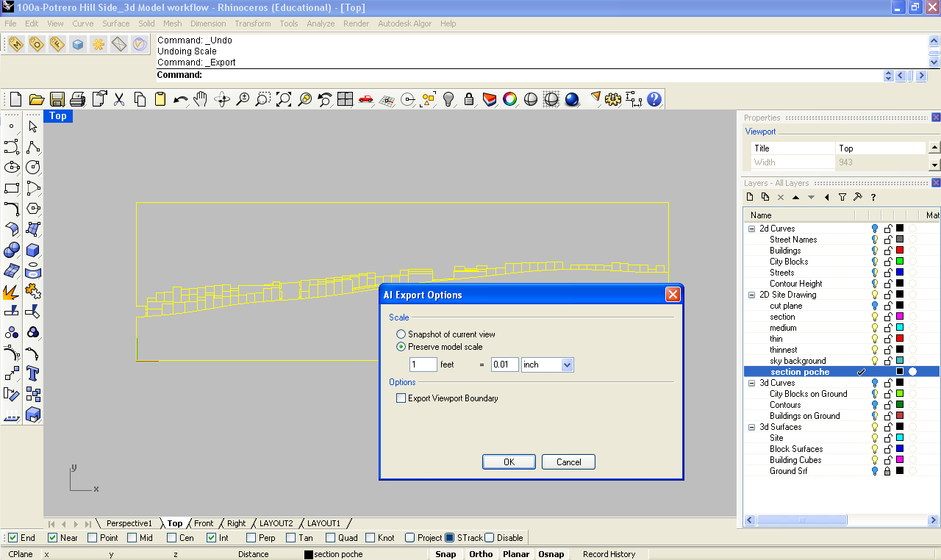Click the green color swatch of City Blocks layer

point(899,262)
